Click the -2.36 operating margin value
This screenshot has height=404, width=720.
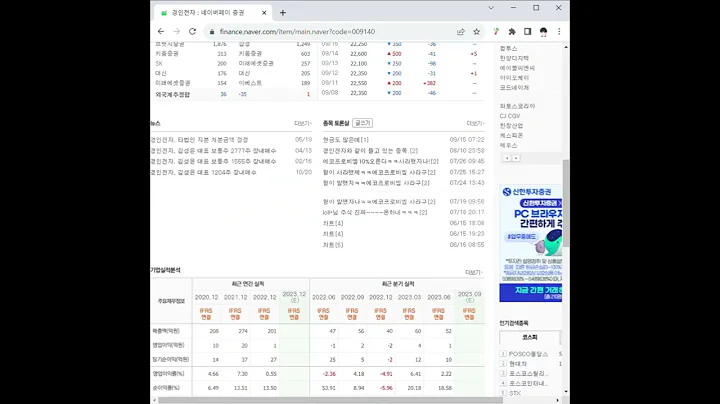[x=329, y=374]
